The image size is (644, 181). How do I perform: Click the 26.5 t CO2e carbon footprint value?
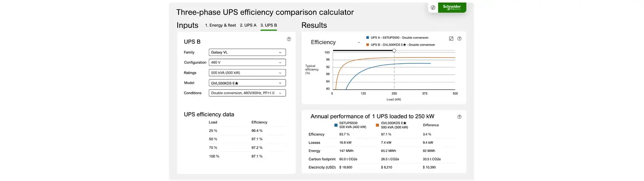(390, 159)
